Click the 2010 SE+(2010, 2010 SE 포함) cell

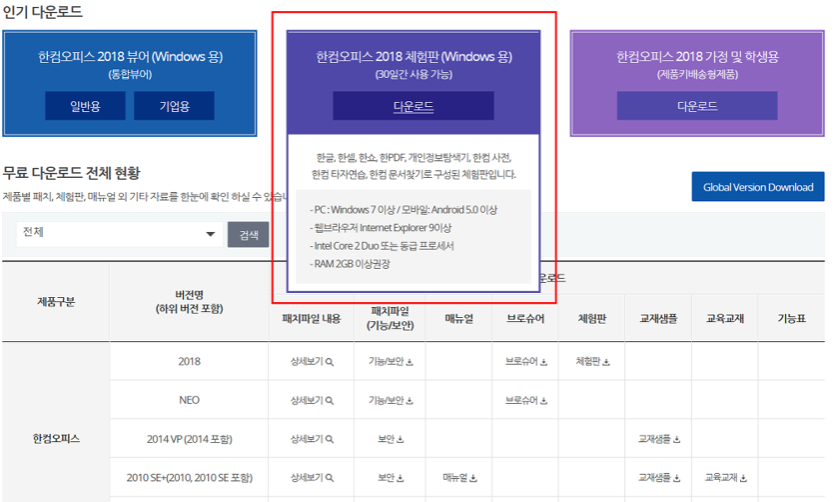(189, 477)
